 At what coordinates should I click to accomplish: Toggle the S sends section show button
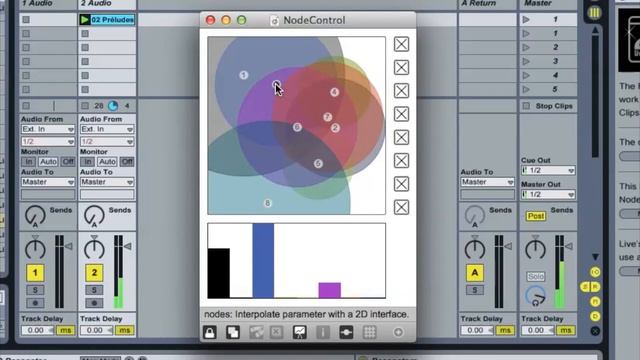585,287
